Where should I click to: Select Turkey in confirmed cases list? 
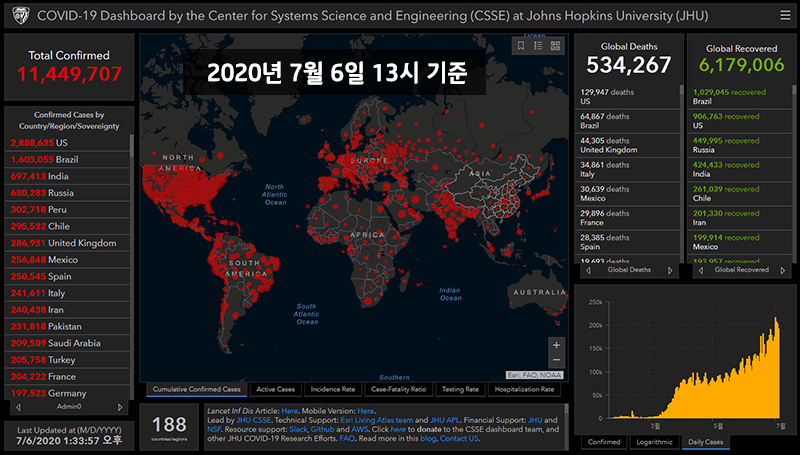(x=67, y=360)
